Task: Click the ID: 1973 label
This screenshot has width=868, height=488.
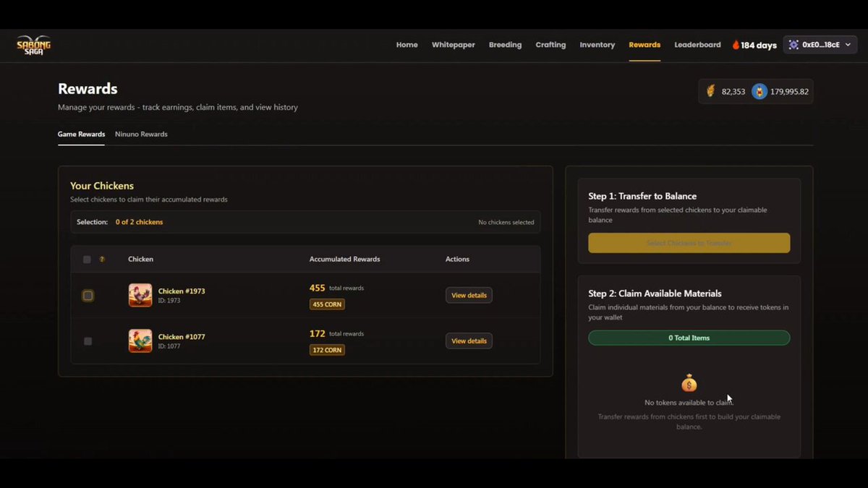Action: (x=169, y=301)
